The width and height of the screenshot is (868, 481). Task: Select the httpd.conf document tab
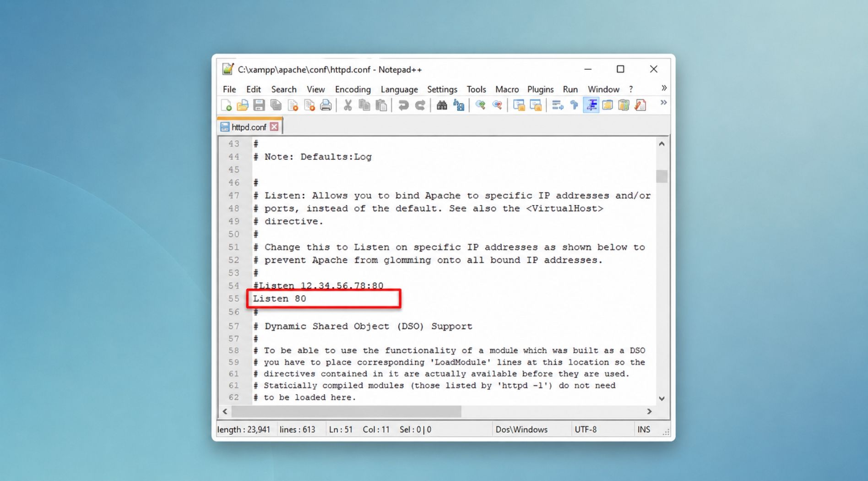(x=249, y=127)
